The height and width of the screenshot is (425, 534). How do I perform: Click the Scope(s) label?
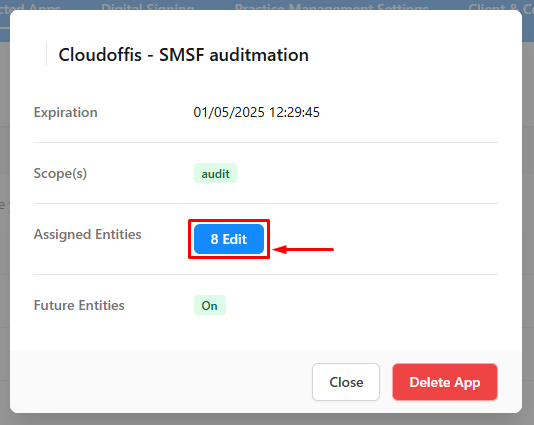click(60, 173)
